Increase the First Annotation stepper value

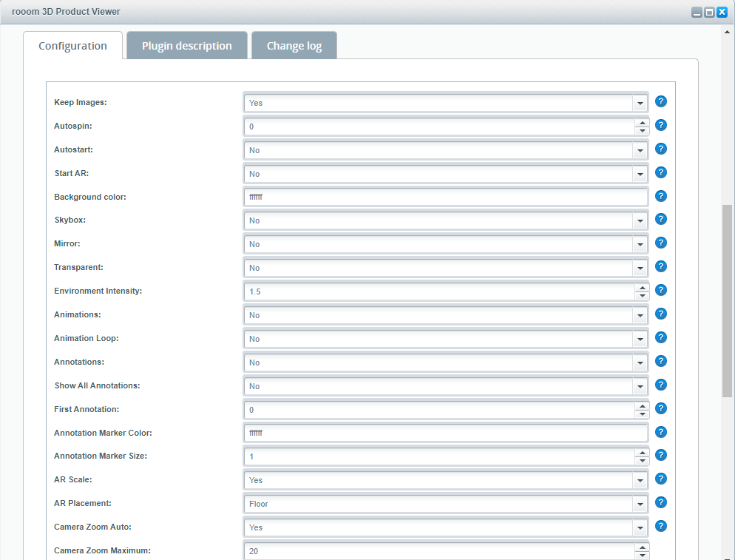pyautogui.click(x=643, y=405)
